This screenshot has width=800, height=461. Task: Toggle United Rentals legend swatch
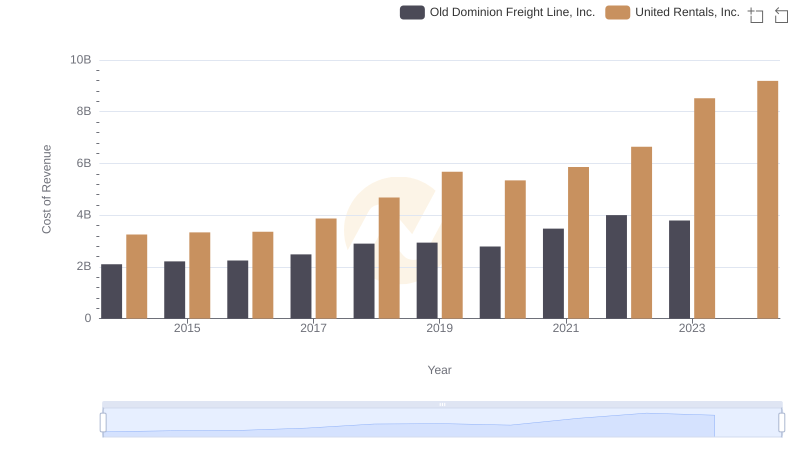pos(617,12)
